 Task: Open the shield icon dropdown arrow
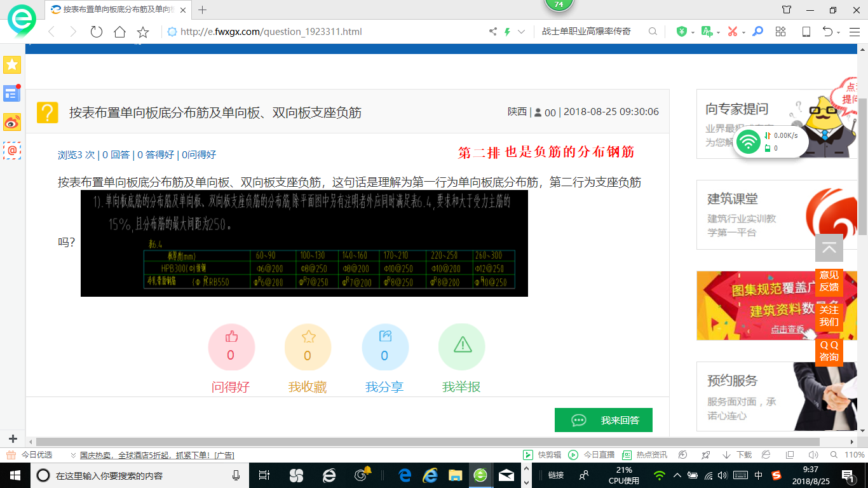693,32
